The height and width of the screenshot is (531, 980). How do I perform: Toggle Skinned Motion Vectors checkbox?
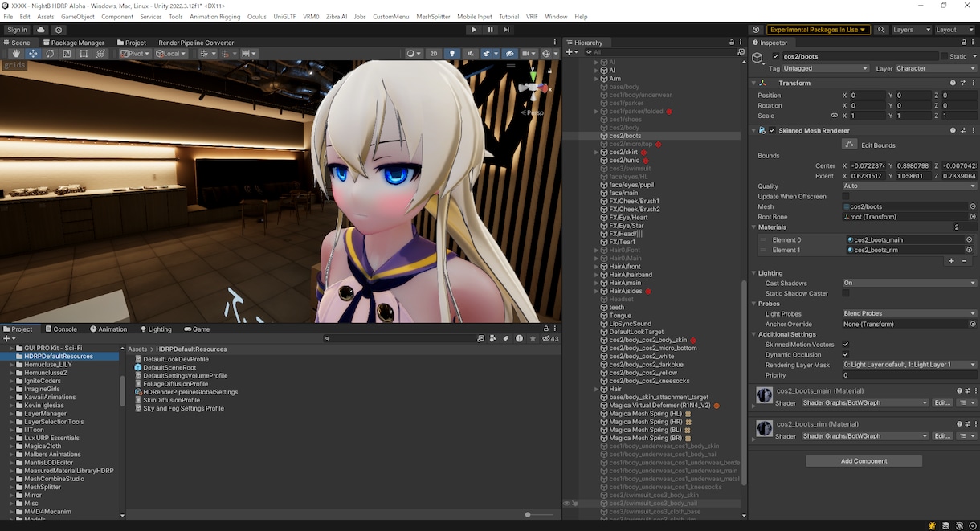tap(845, 345)
